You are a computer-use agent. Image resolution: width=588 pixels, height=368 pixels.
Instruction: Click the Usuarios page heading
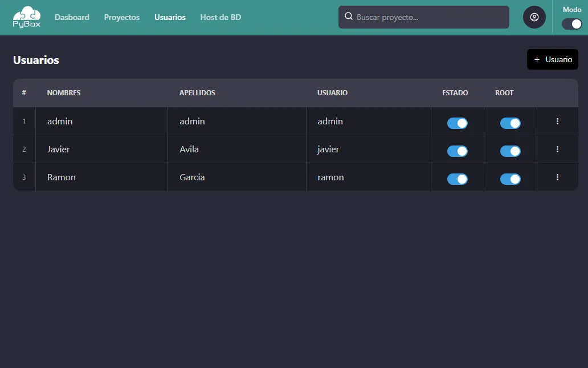[x=36, y=60]
